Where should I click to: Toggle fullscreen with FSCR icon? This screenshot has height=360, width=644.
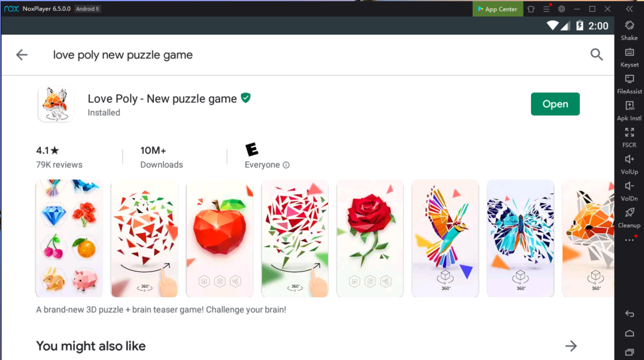629,138
